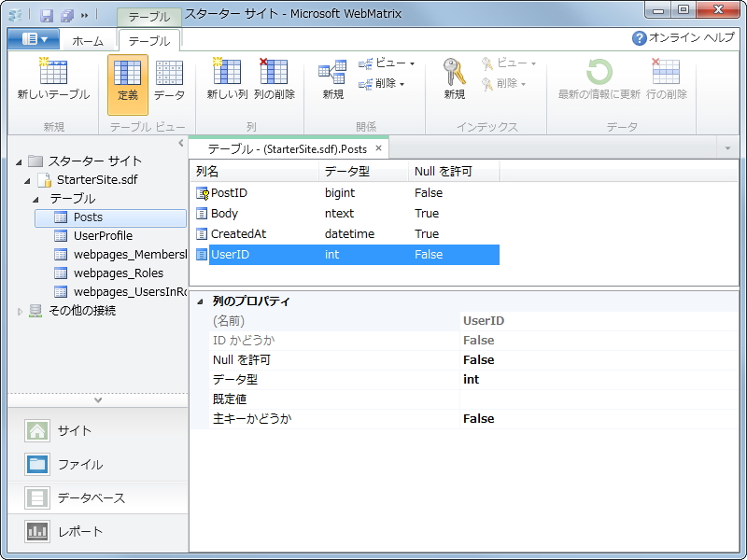Collapse the StarterSite.sdf tree node
Screen dimensions: 747x560
(28, 181)
